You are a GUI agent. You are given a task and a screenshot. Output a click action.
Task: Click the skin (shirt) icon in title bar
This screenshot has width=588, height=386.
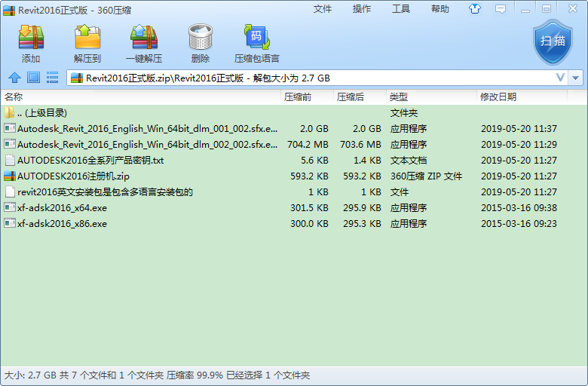click(x=475, y=8)
